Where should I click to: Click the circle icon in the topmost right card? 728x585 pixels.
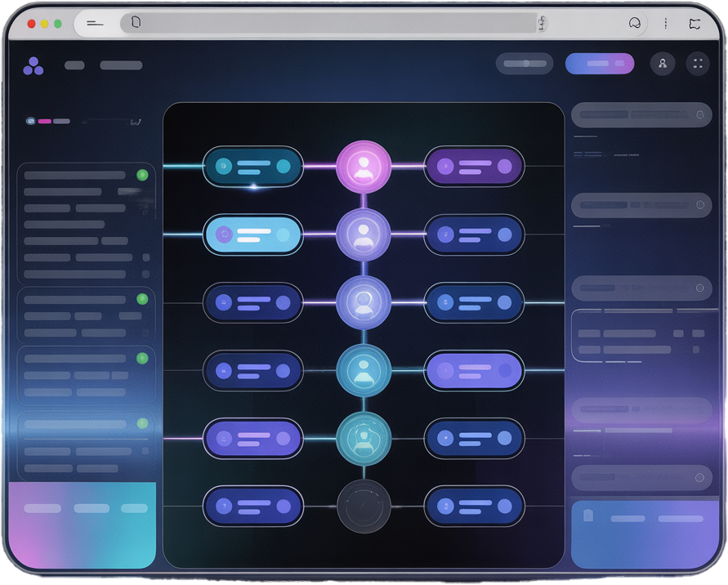coord(699,114)
